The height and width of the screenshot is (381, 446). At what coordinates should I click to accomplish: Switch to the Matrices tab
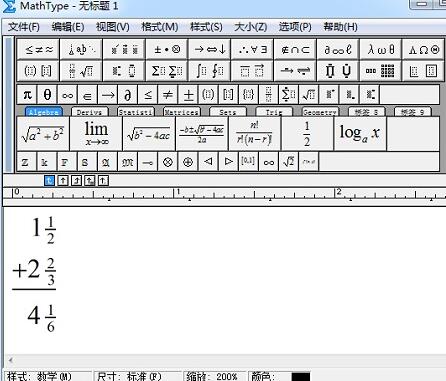coord(182,112)
